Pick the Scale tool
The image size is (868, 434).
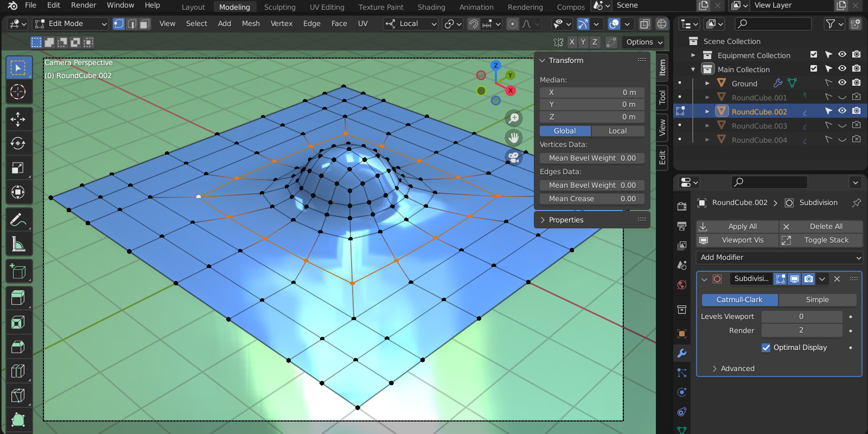(18, 168)
